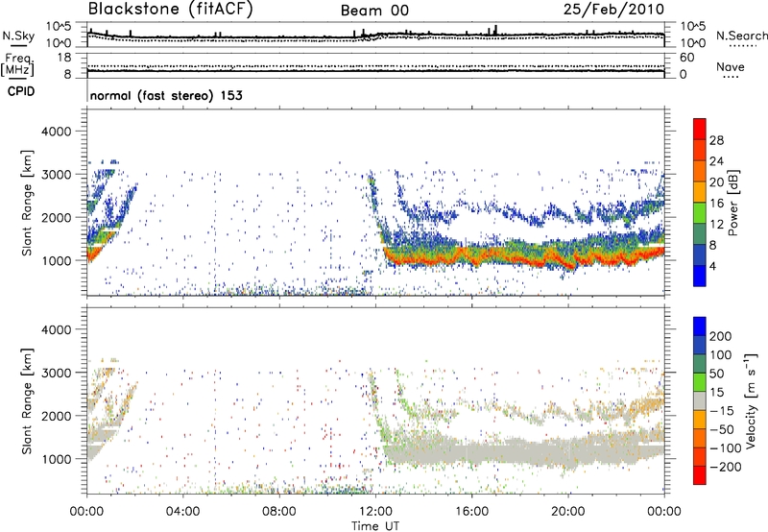Click the left '10^5' noise axis tick label
This screenshot has height=532, width=768.
60,27
